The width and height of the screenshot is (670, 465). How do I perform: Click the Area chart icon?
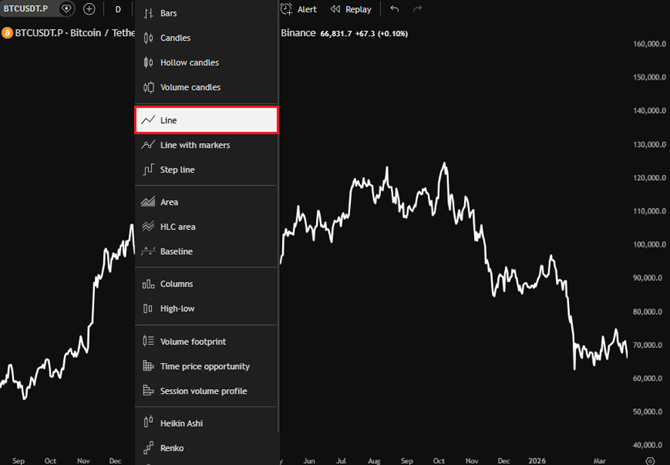148,202
